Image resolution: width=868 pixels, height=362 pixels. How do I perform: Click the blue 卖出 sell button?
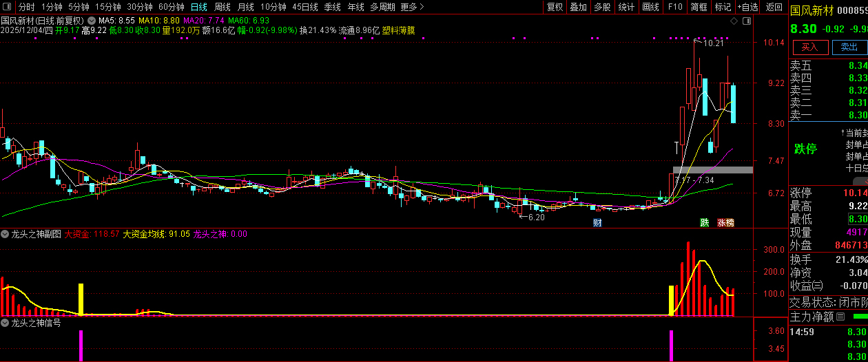point(849,47)
